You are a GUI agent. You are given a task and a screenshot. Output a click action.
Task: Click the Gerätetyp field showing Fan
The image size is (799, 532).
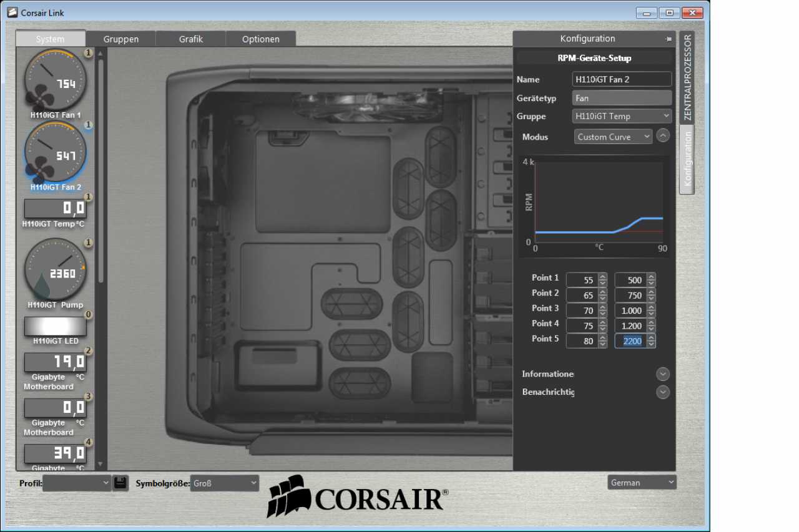click(622, 98)
